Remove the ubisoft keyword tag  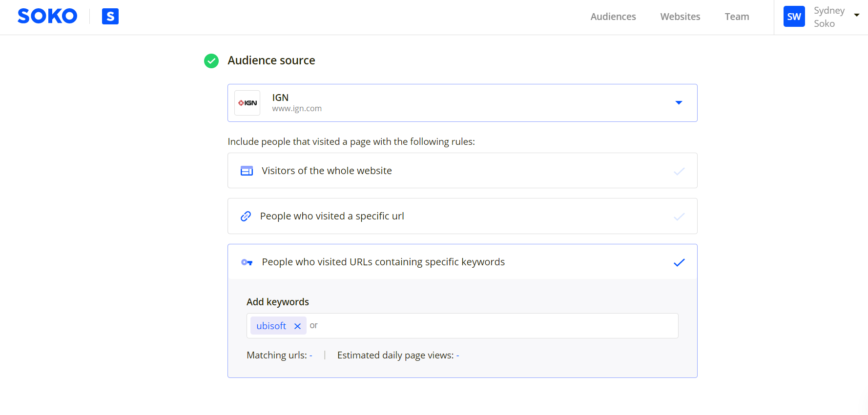tap(297, 326)
